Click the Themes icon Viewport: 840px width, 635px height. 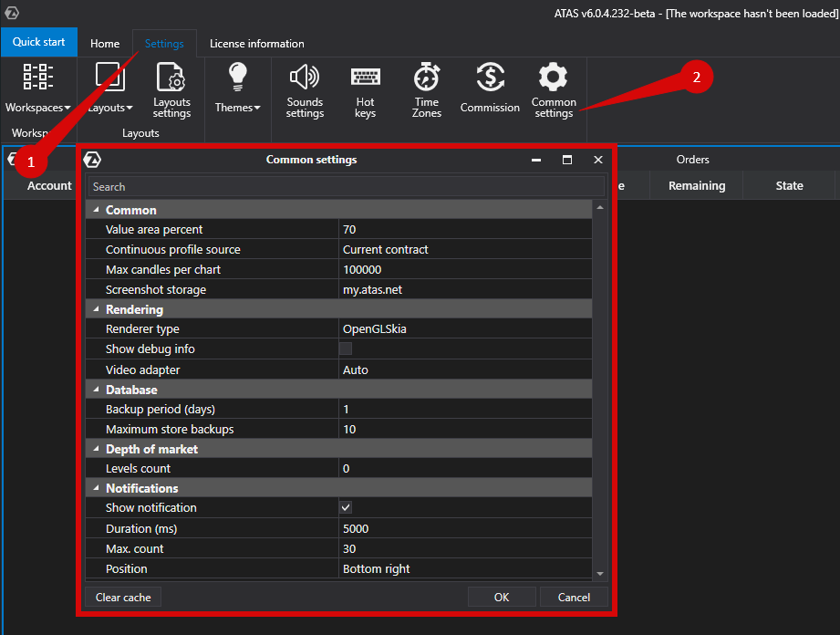[236, 87]
